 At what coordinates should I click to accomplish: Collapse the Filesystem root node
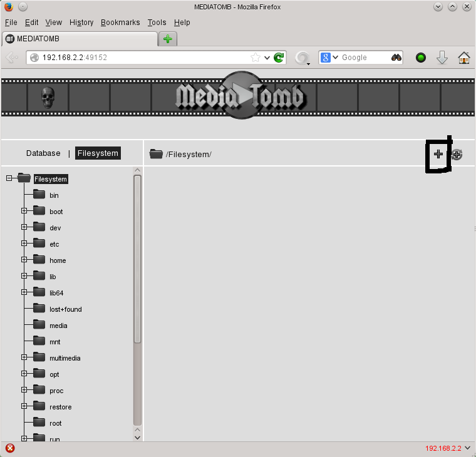(9, 178)
